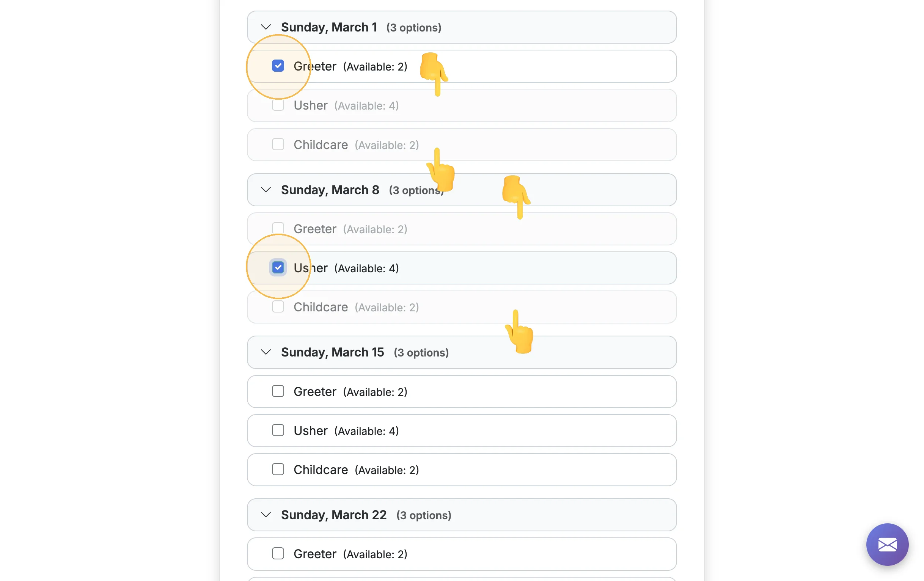Check Childcare for Sunday, March 8

(x=278, y=306)
